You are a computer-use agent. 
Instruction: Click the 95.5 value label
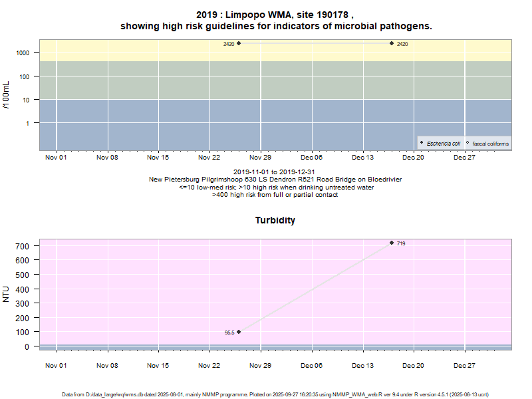229,332
